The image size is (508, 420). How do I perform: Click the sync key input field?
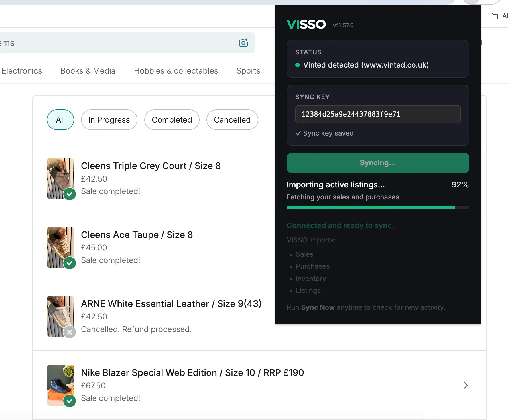point(378,114)
